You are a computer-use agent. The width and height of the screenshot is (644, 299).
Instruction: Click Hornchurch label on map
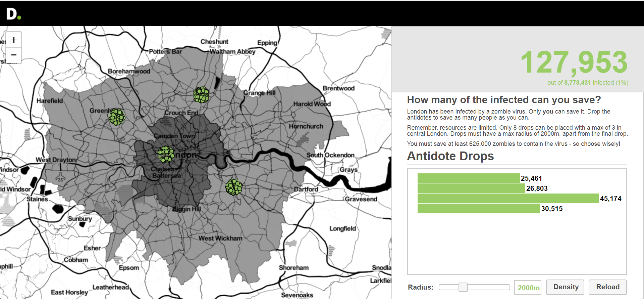pyautogui.click(x=306, y=126)
